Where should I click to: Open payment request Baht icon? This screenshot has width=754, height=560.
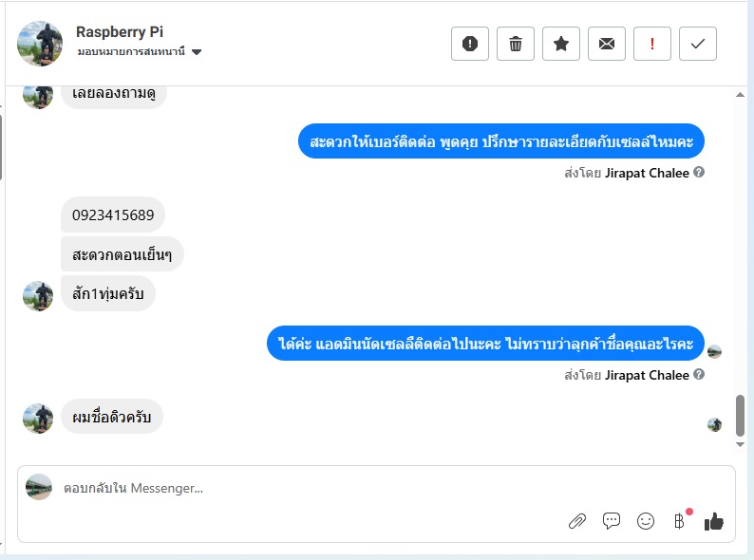point(680,521)
